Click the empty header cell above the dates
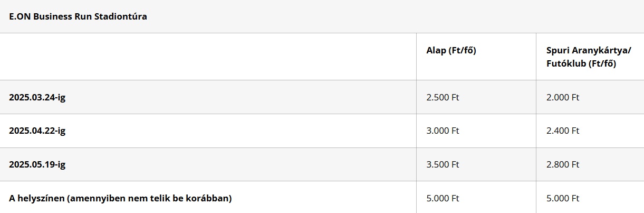The height and width of the screenshot is (213, 644). pyautogui.click(x=208, y=57)
